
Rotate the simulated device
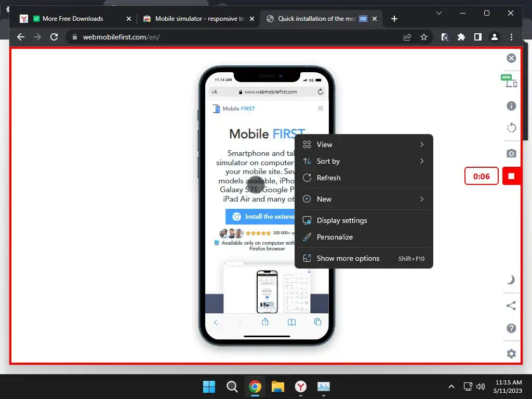pyautogui.click(x=511, y=128)
